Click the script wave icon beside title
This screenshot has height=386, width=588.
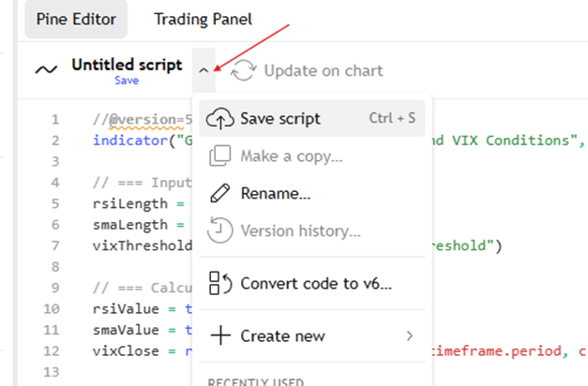coord(45,68)
